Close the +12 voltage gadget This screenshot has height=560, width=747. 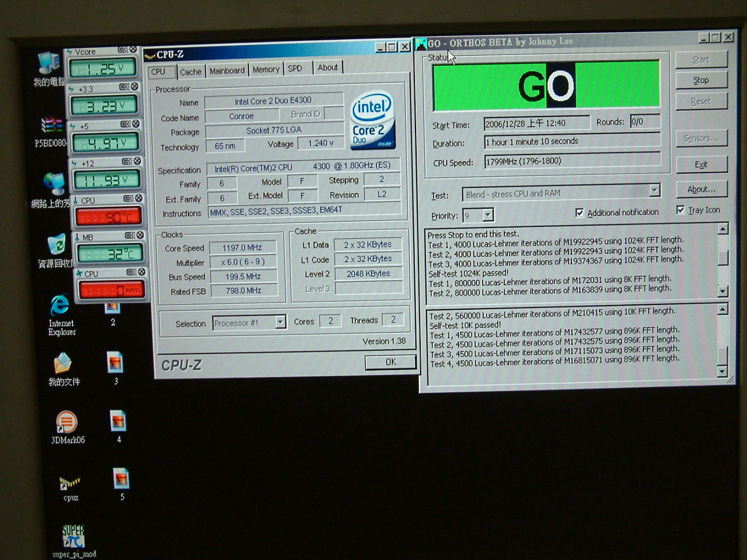137,161
